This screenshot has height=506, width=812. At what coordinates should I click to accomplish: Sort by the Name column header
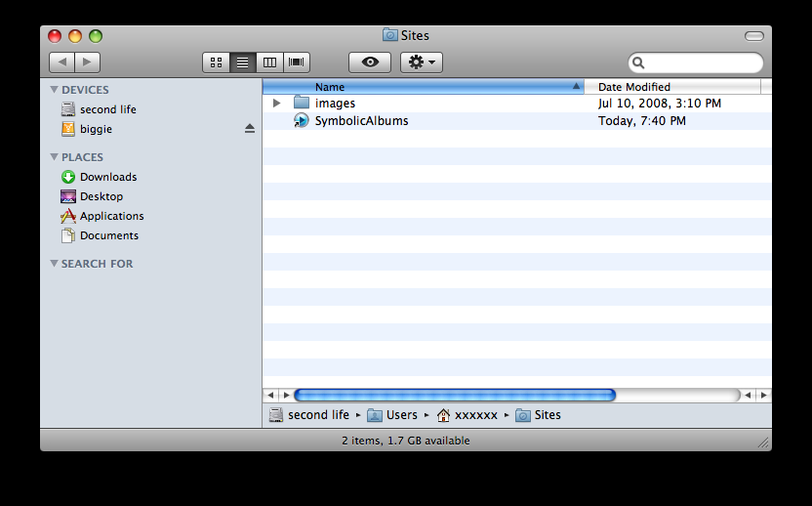(x=424, y=87)
